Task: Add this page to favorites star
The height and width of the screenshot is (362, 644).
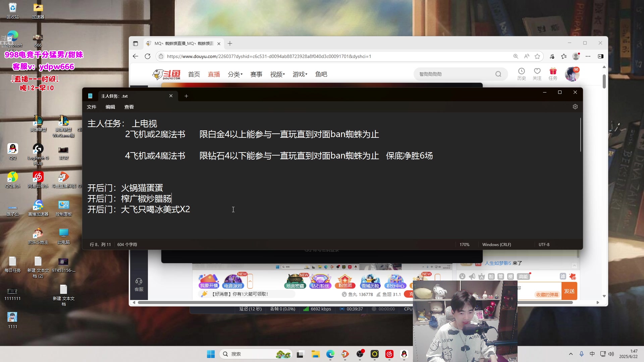Action: point(537,56)
